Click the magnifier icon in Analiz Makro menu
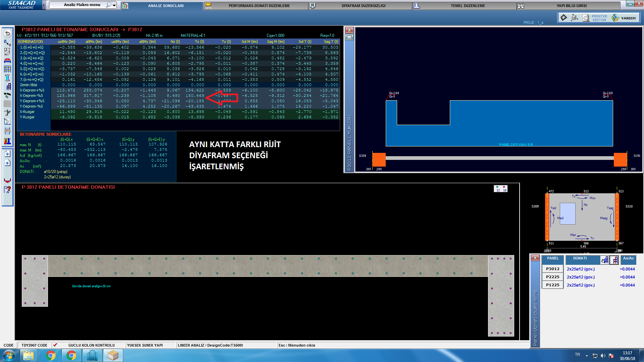 109,5
